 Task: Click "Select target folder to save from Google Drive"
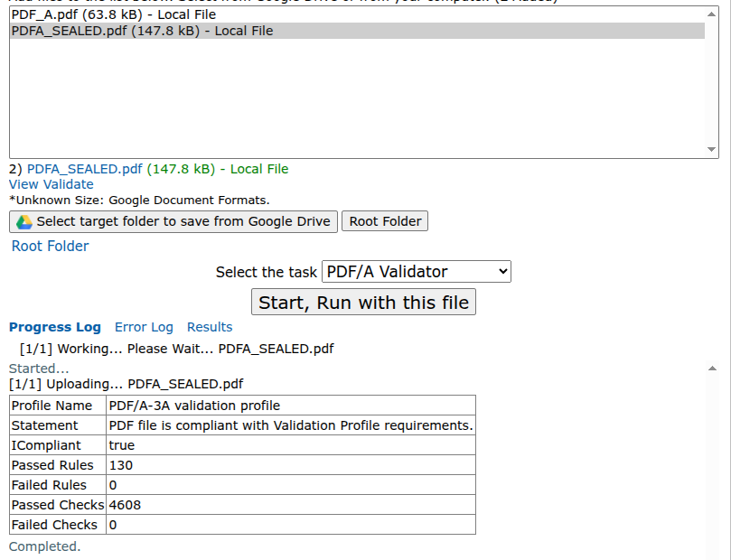click(x=172, y=221)
